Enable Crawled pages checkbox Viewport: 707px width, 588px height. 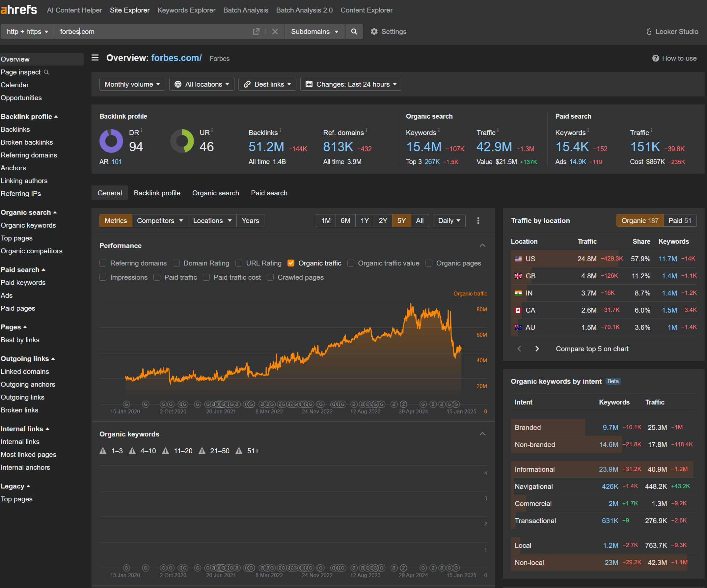tap(270, 277)
